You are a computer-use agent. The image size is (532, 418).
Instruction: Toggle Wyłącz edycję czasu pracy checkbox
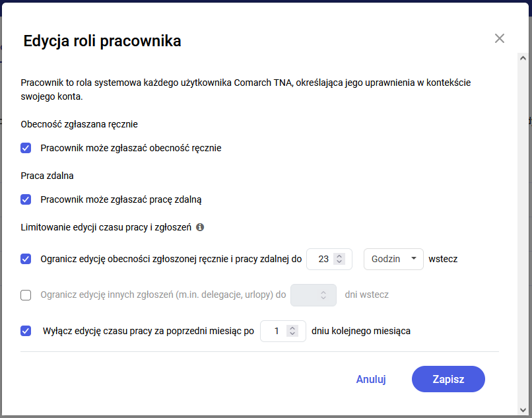click(26, 331)
